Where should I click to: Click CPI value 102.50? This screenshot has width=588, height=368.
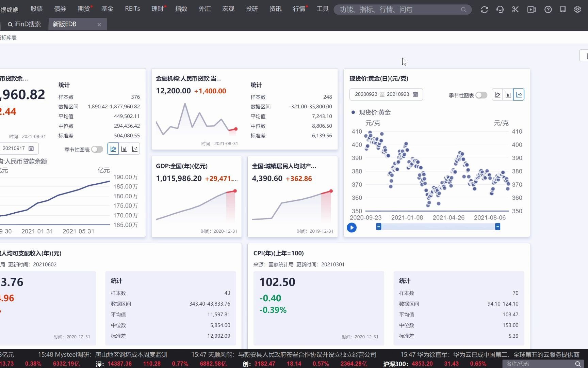[277, 282]
